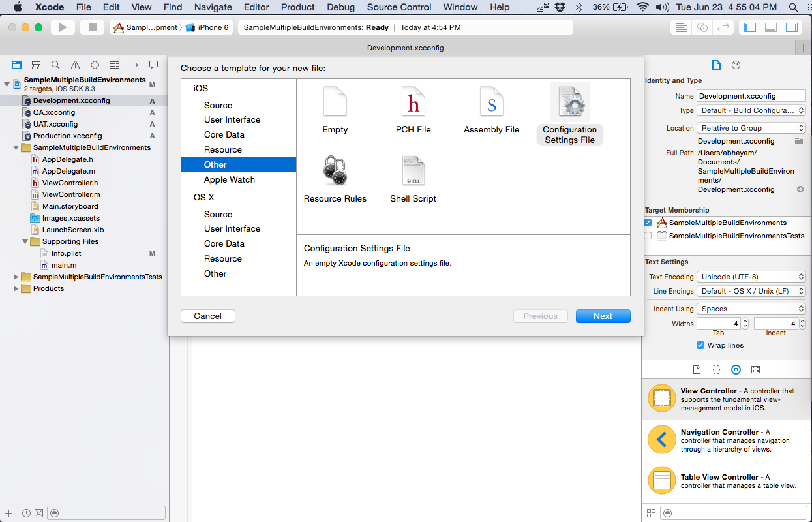Open the Editor menu
This screenshot has height=522, width=812.
click(256, 7)
